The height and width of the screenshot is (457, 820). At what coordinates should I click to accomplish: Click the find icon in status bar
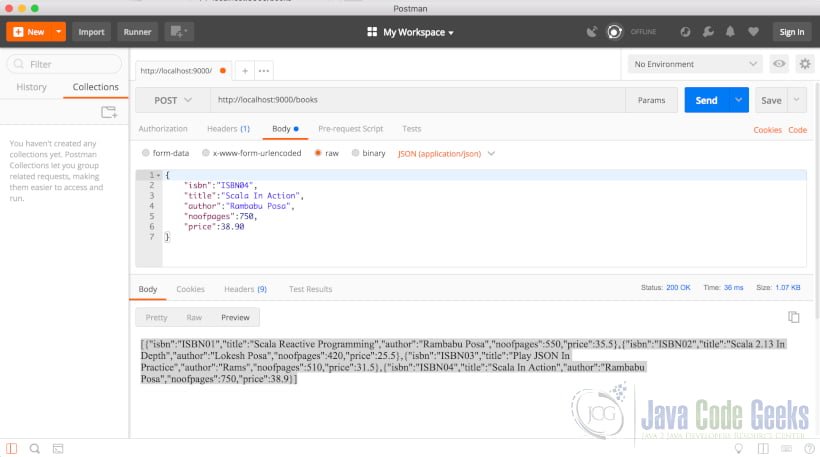point(35,448)
